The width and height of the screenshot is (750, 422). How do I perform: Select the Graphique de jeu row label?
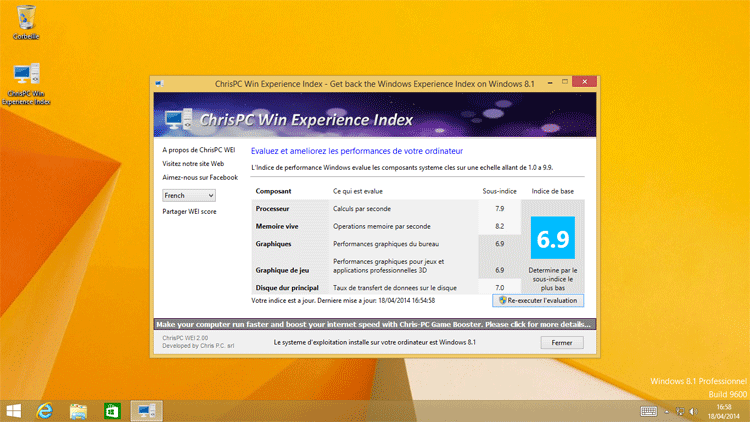(x=282, y=270)
